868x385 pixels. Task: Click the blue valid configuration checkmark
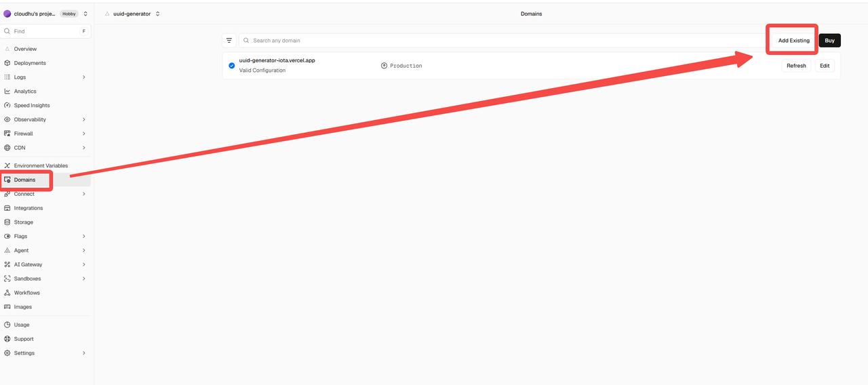coord(232,66)
